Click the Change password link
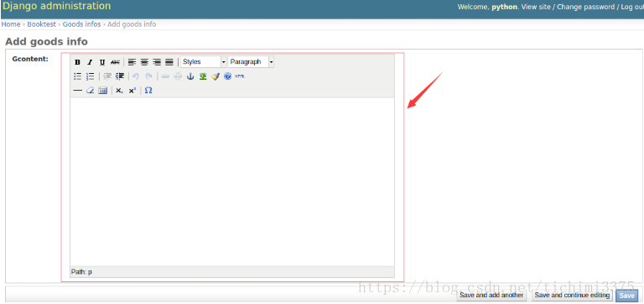Viewport: 644px width, 304px height. click(585, 7)
